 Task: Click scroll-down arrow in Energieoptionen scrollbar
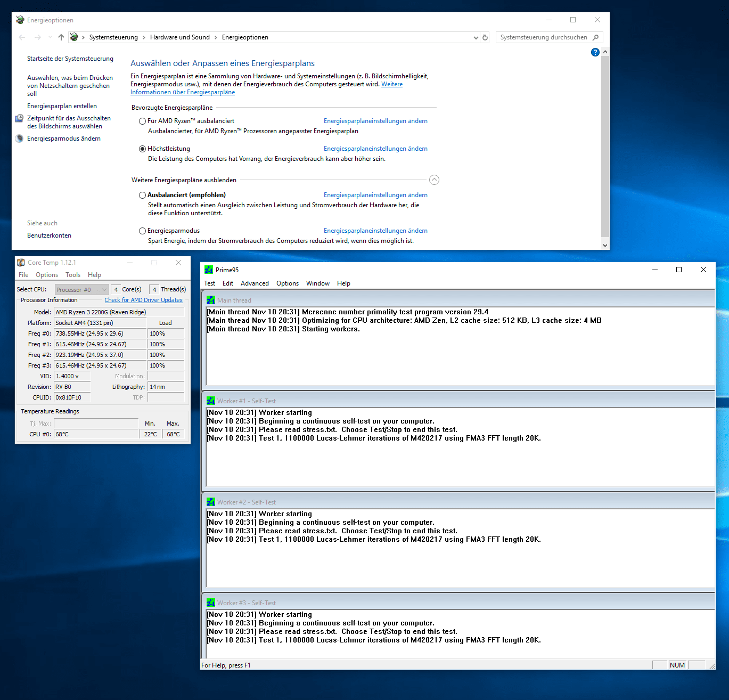[x=605, y=245]
